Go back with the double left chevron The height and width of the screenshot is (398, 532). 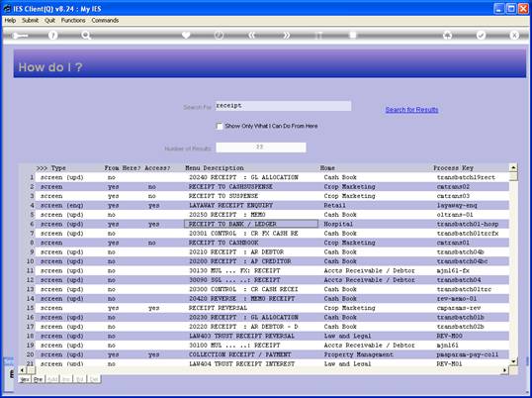point(252,36)
